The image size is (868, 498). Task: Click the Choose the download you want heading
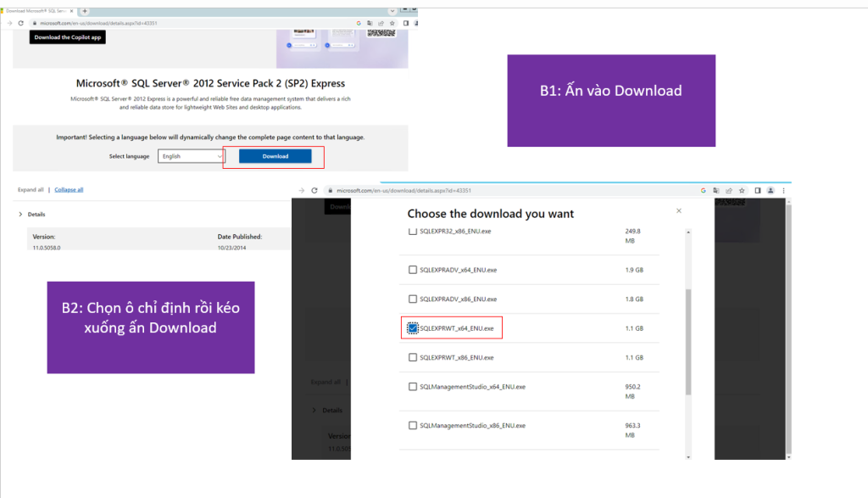coord(491,214)
